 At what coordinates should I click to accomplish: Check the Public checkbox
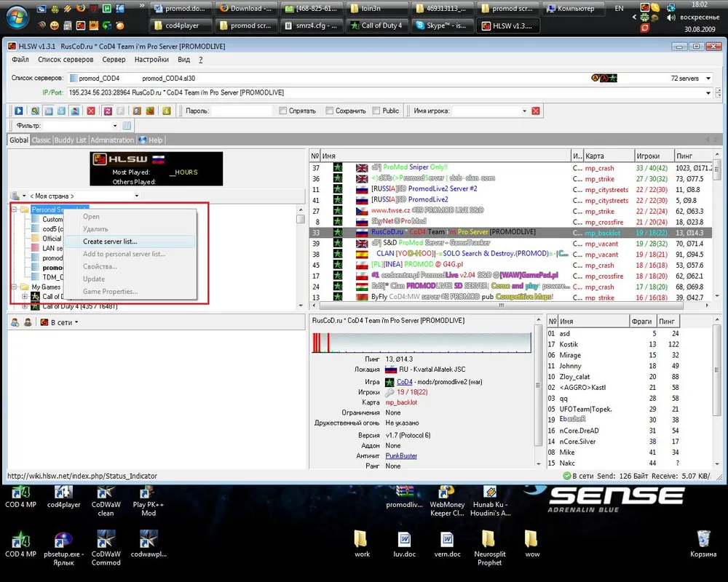(x=376, y=111)
